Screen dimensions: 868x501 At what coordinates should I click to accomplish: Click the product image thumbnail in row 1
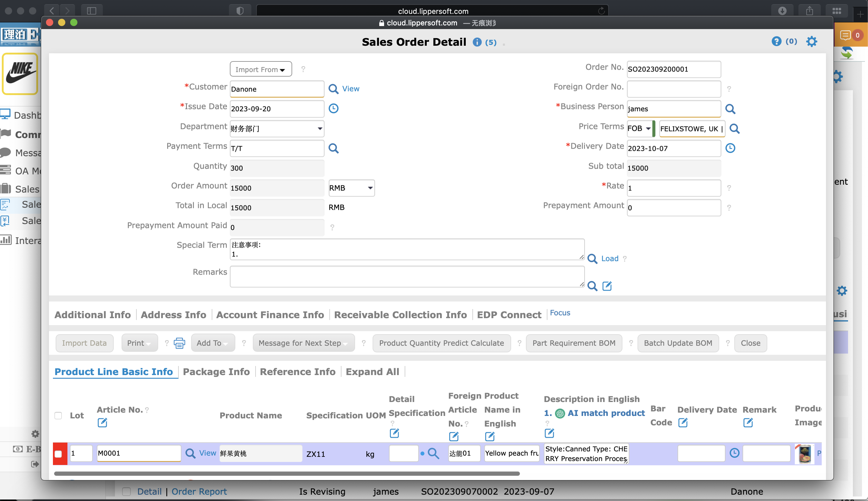804,454
